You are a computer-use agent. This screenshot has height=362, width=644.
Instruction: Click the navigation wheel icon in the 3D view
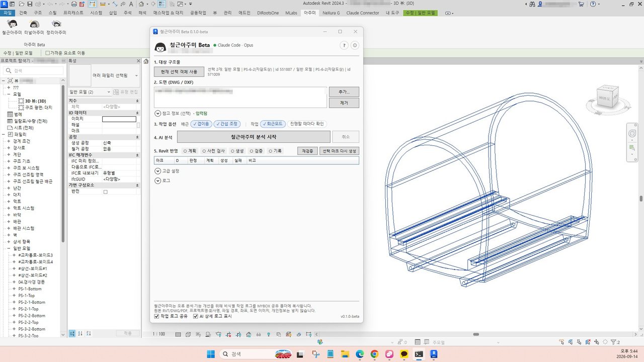(632, 133)
